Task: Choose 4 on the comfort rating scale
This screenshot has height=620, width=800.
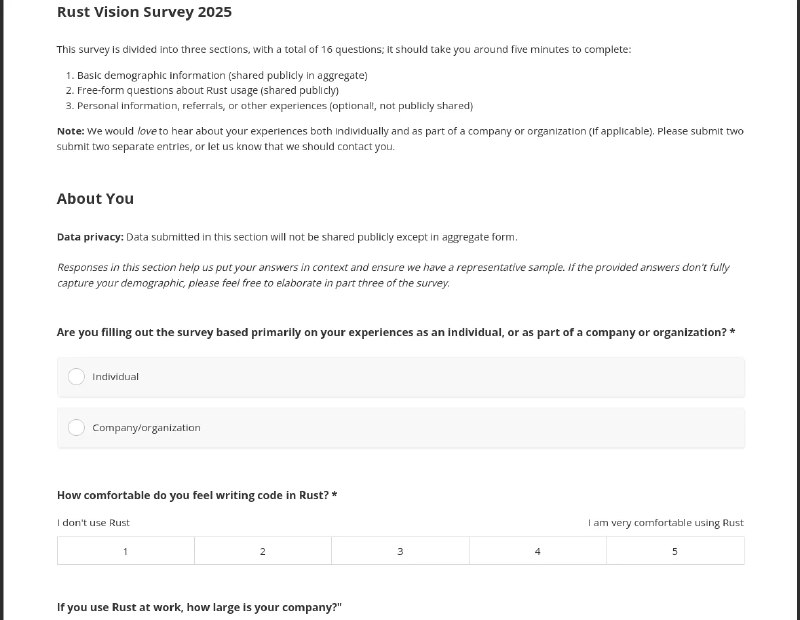Action: (537, 550)
